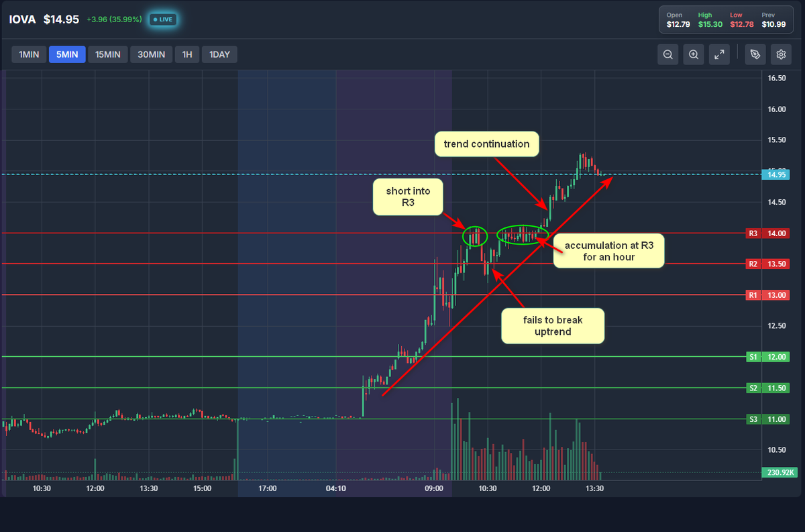
Task: Click the Prev $10.99 stat
Action: [773, 20]
